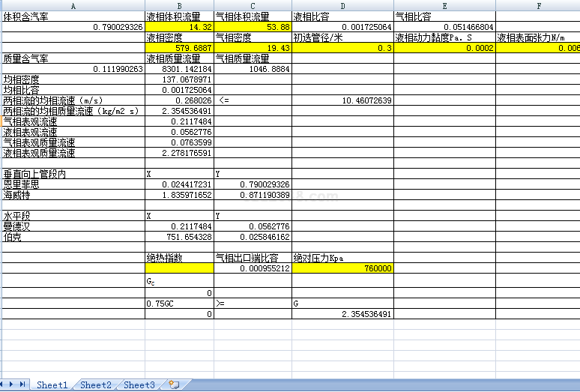Select column D header

pyautogui.click(x=342, y=6)
